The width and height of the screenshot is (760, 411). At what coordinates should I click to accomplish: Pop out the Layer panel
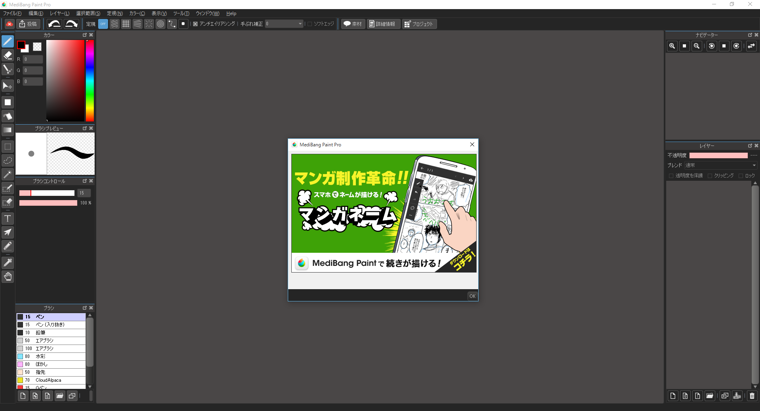(750, 145)
